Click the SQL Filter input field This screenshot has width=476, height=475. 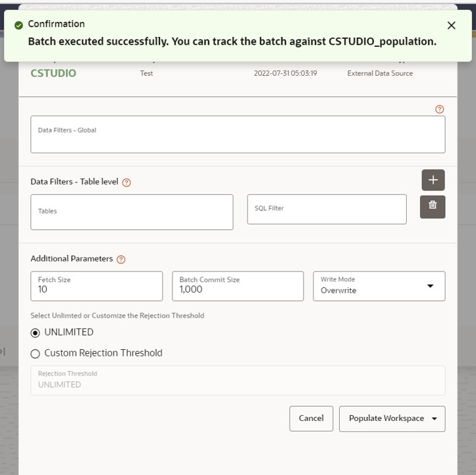[x=327, y=210]
